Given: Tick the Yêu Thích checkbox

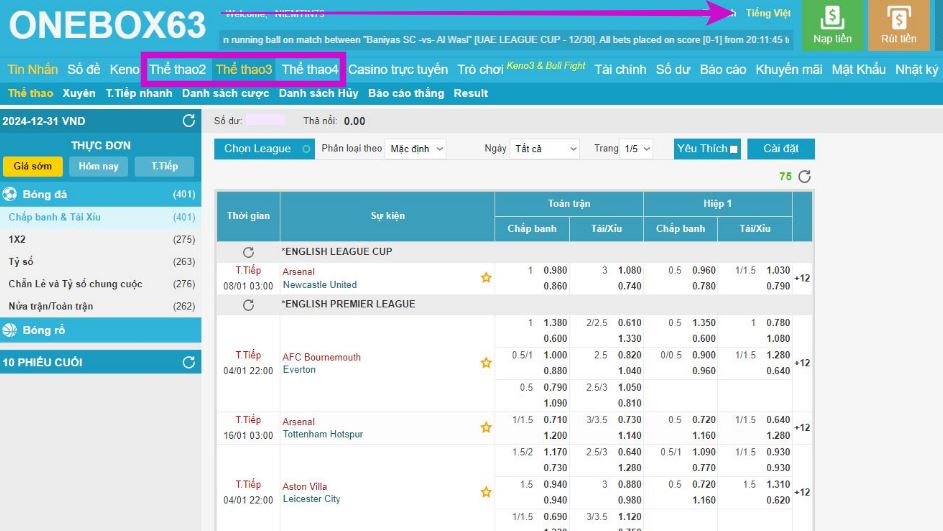Looking at the screenshot, I should (734, 149).
